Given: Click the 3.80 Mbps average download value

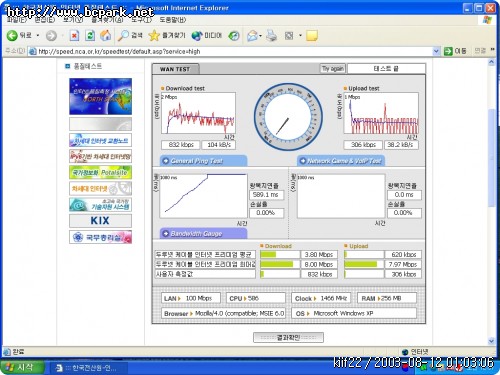Looking at the screenshot, I should (319, 255).
